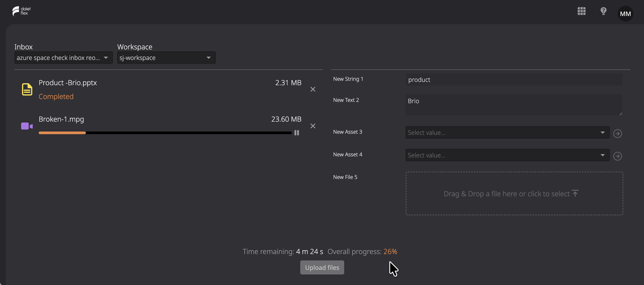Click the Product -Brio.pptx file name

68,83
